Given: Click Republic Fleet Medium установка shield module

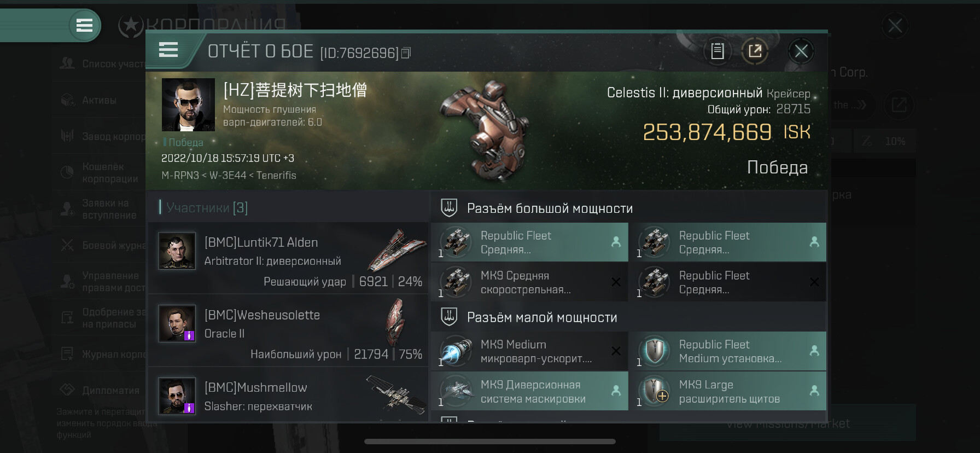Looking at the screenshot, I should [728, 351].
